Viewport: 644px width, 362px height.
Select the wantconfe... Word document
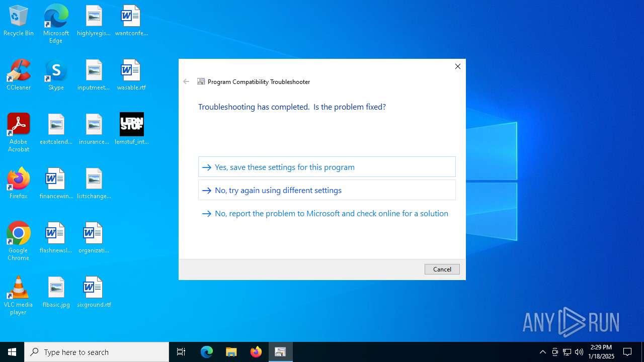(131, 21)
